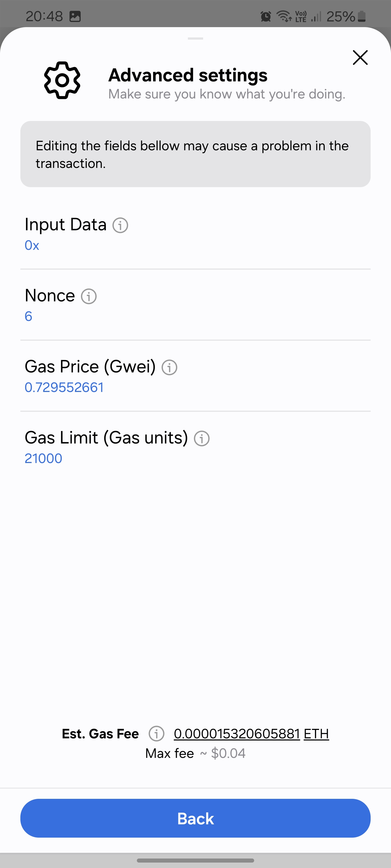Change the Gas Limit value 21000
The height and width of the screenshot is (868, 391).
(43, 458)
